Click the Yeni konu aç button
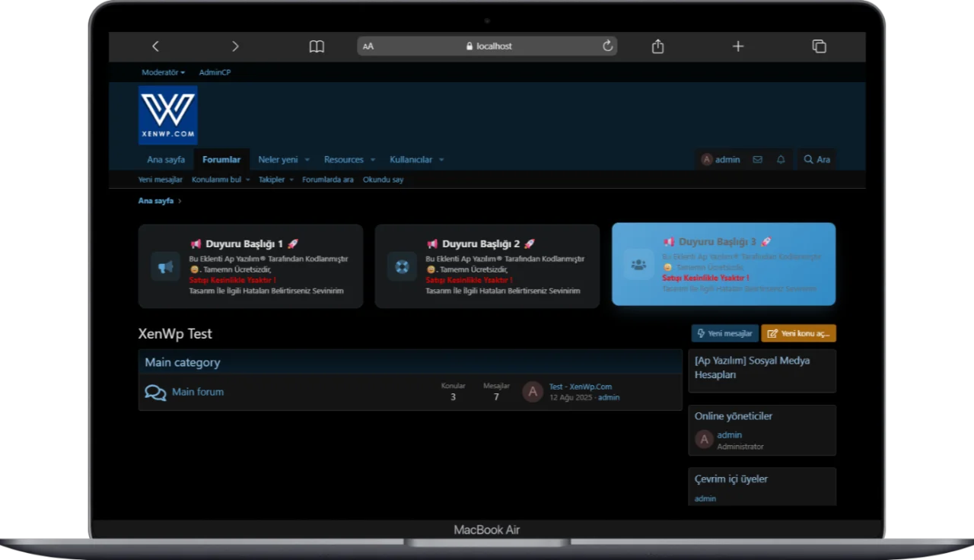The height and width of the screenshot is (560, 974). [x=798, y=333]
